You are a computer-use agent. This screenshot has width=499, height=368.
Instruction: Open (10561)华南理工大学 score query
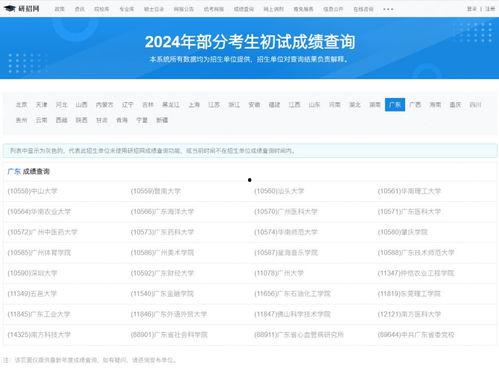(409, 191)
